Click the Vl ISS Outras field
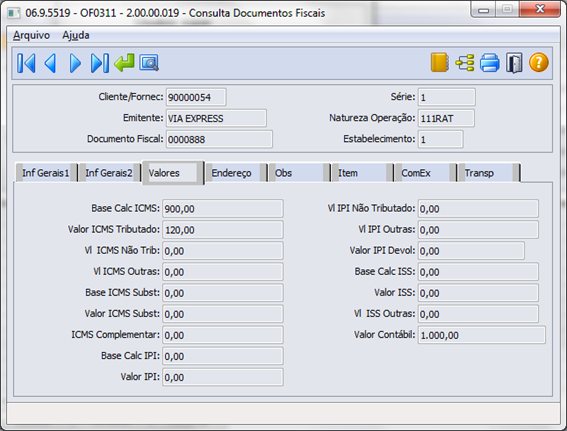This screenshot has height=431, width=567. point(478,314)
